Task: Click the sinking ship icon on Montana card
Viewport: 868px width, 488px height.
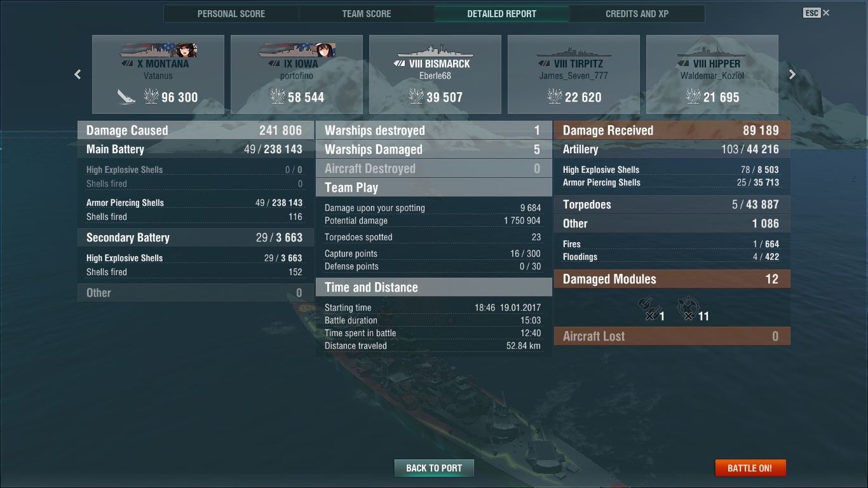Action: click(126, 97)
